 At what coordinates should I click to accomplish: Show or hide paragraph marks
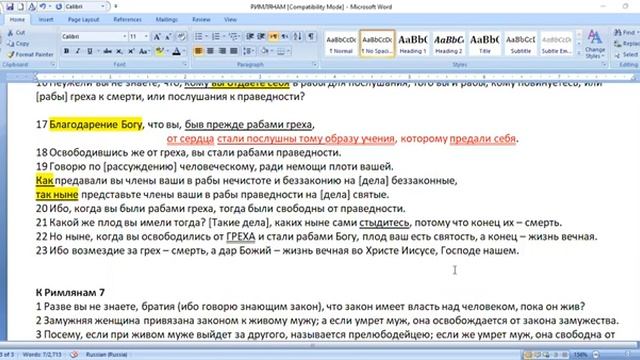coord(311,37)
